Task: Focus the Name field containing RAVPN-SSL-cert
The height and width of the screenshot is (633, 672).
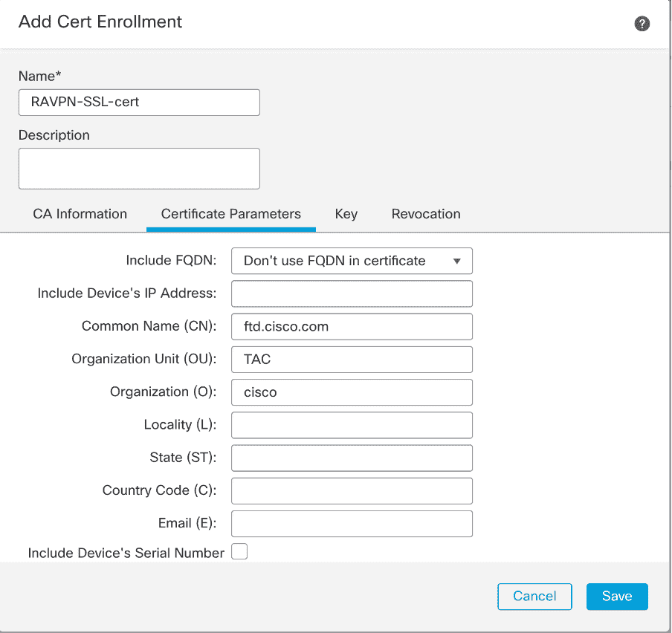Action: (139, 103)
